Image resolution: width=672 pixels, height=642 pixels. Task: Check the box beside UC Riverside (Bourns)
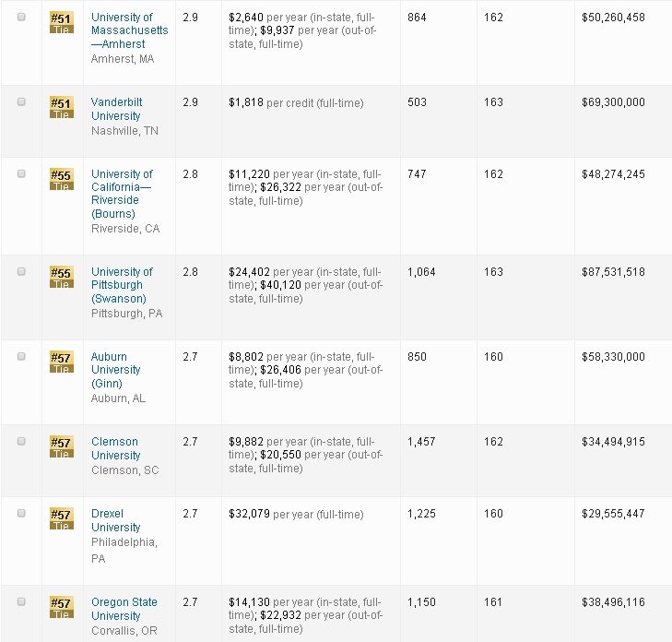22,174
